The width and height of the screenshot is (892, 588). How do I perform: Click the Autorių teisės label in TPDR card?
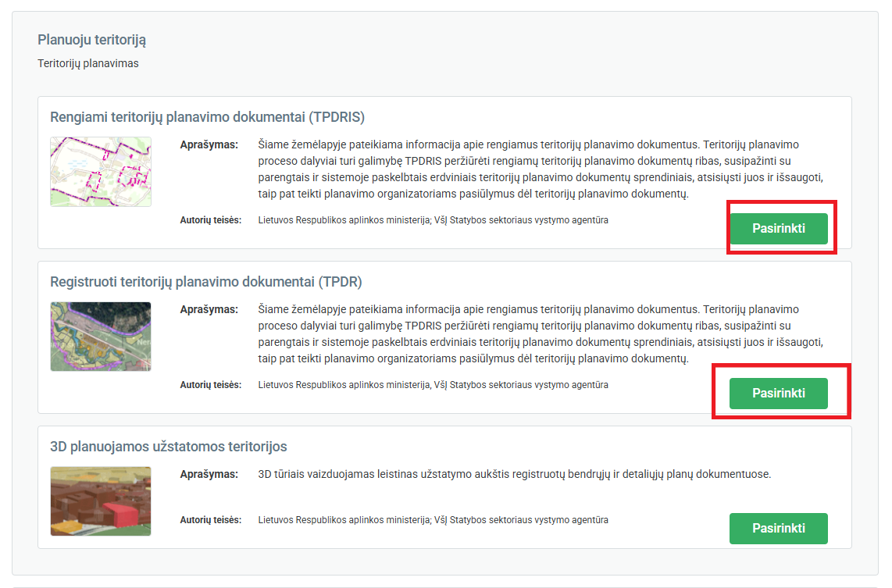coord(210,385)
